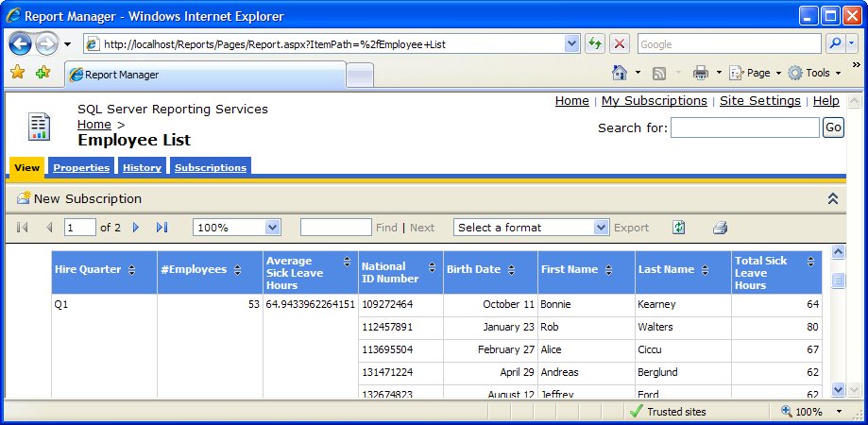Viewport: 868px width, 425px height.
Task: Click the New Subscription icon
Action: coord(24,199)
